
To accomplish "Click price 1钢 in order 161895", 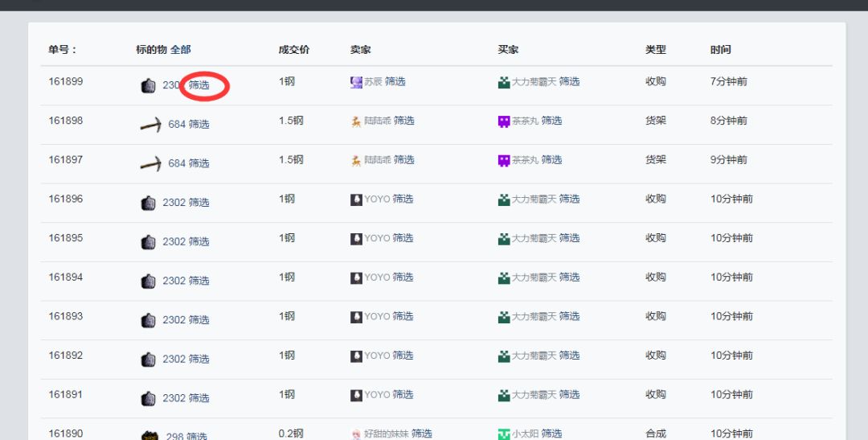I will point(287,238).
